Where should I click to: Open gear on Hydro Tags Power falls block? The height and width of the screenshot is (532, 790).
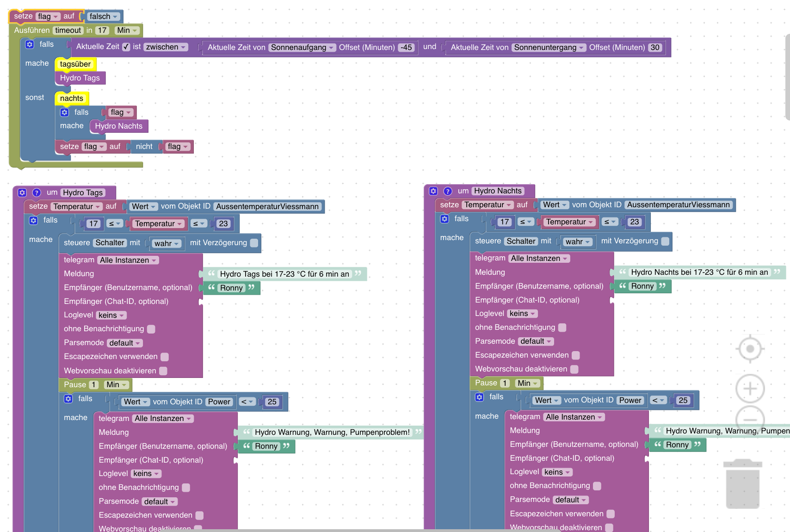(x=68, y=399)
